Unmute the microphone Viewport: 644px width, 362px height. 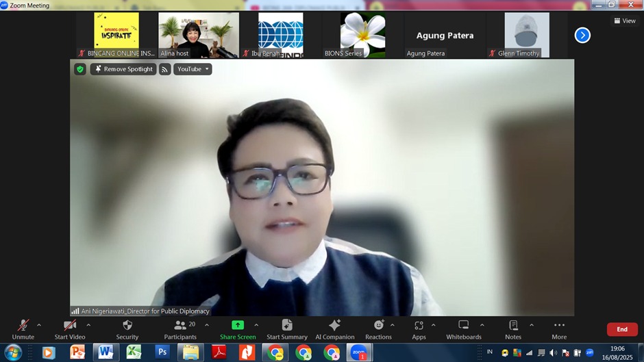point(23,326)
